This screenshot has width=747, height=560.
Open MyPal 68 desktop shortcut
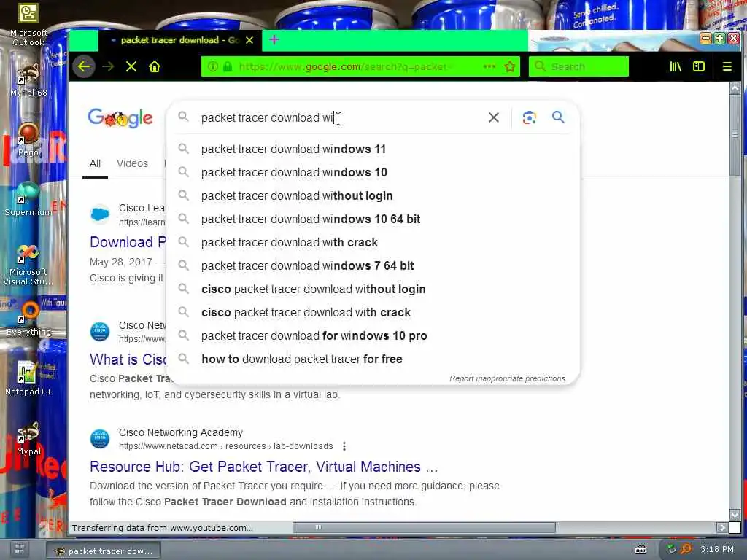(x=28, y=80)
